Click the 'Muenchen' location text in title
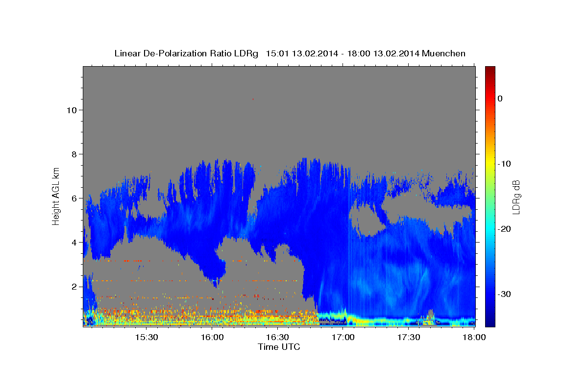 point(444,53)
